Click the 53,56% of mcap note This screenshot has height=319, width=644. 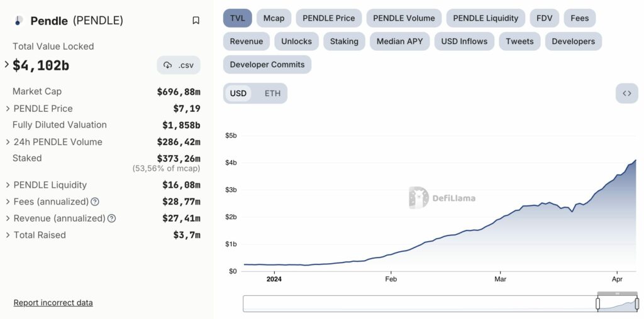click(166, 168)
